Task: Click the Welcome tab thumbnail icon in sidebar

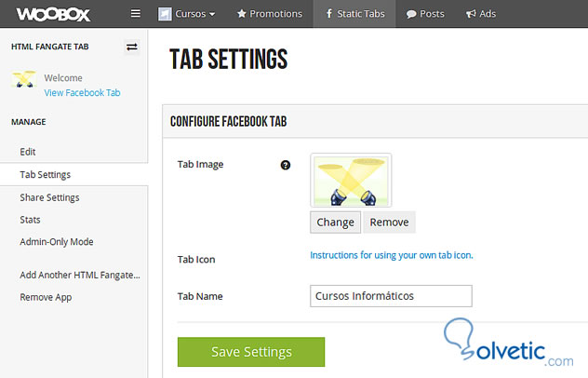Action: tap(24, 80)
